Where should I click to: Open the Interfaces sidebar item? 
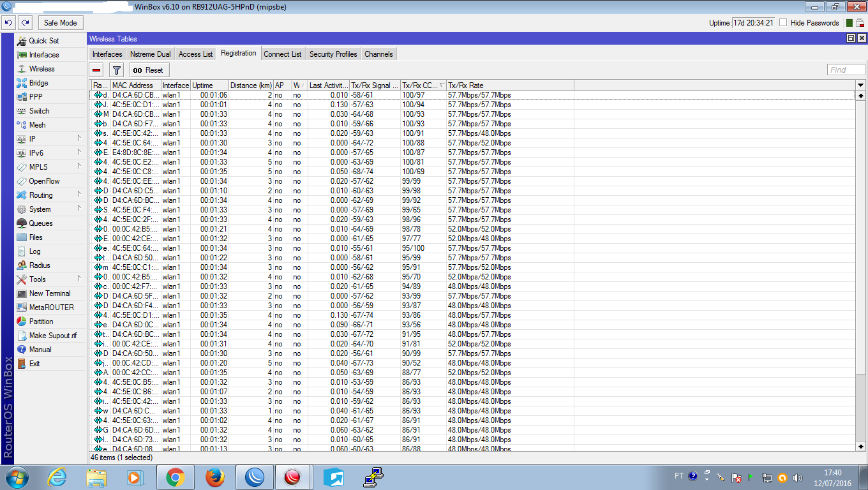coord(43,55)
